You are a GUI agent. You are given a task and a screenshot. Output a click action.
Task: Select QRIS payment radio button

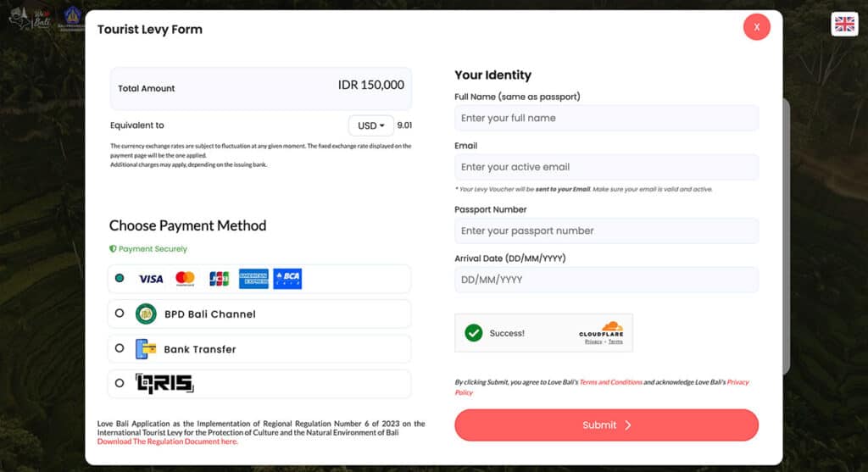120,383
